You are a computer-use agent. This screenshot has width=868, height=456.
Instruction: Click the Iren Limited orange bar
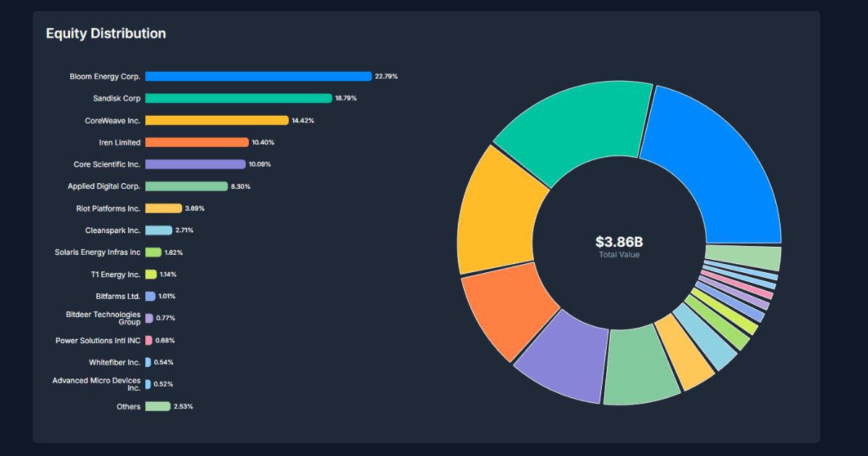197,143
